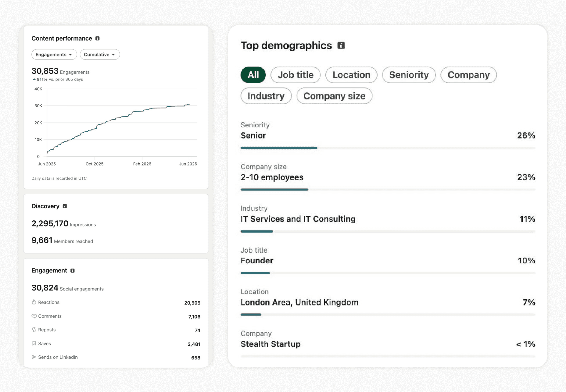Switch to the Seniority filter
Viewport: 566px width, 392px height.
click(409, 75)
